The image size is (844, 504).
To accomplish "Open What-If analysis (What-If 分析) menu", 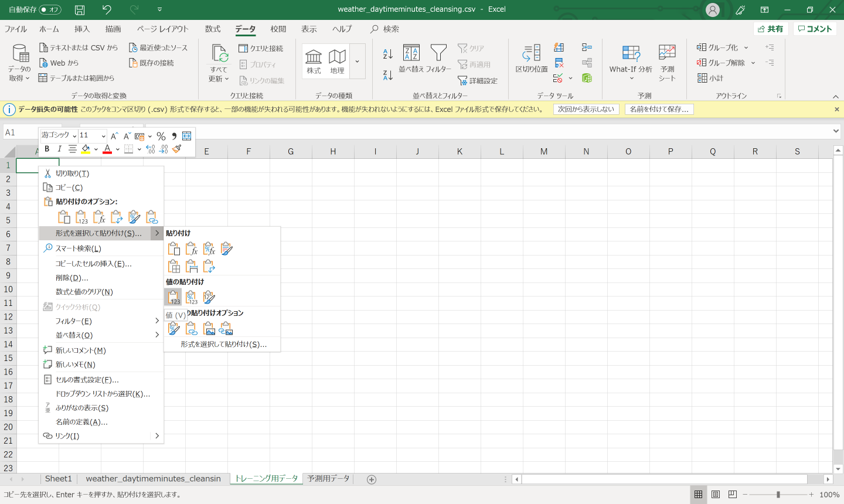I will [x=631, y=62].
